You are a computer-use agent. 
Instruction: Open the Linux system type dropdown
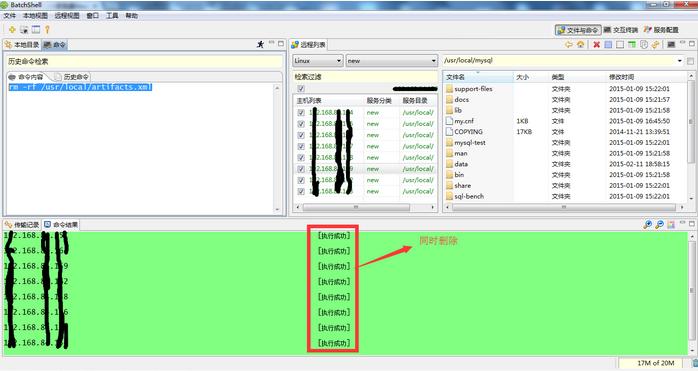coord(318,61)
